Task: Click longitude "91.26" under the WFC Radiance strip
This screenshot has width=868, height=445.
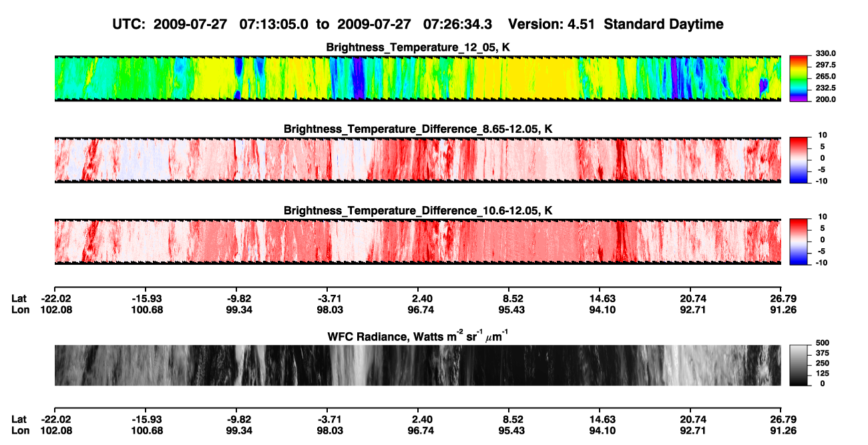Action: coord(781,430)
